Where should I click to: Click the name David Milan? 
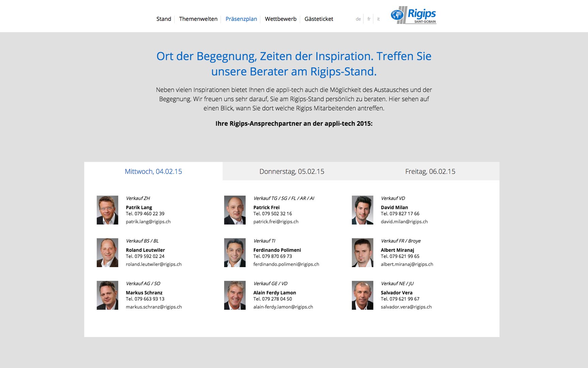394,208
